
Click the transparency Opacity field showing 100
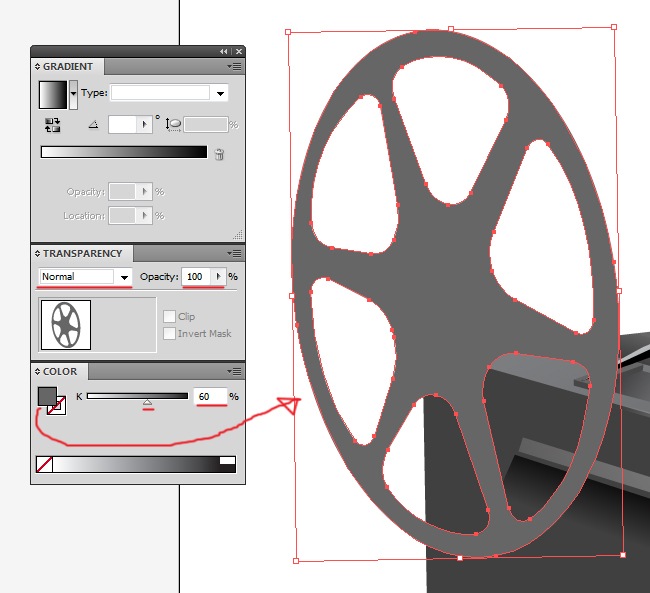tap(196, 277)
